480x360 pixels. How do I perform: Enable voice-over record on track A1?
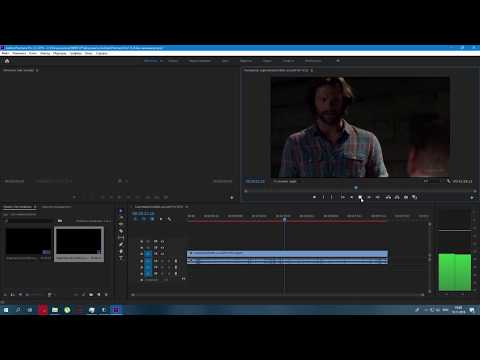coord(176,261)
